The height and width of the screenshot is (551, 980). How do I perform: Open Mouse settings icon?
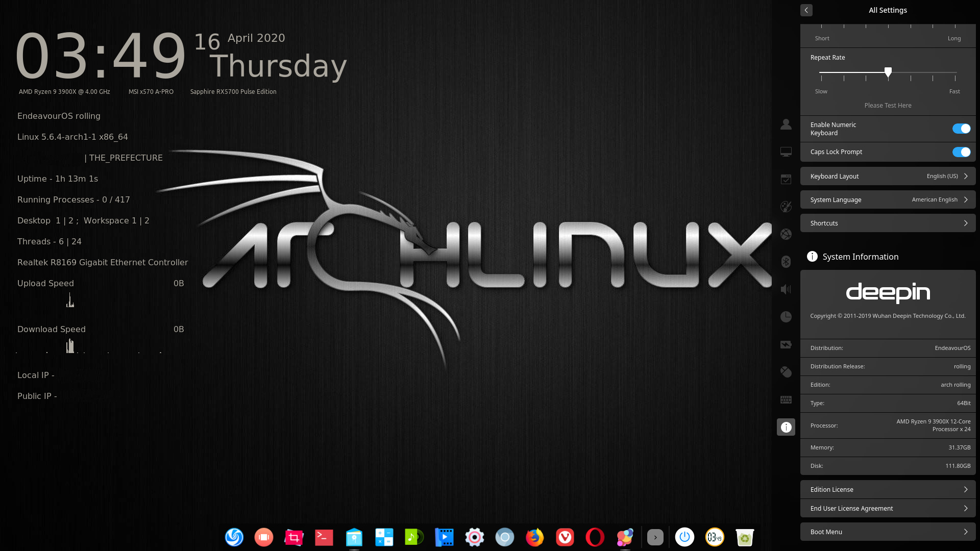click(786, 372)
